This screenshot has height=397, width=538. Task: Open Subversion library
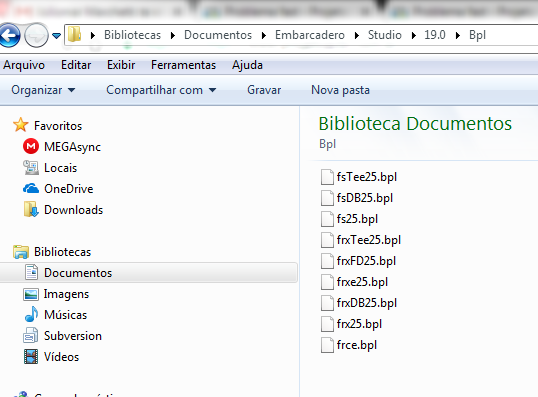(x=73, y=336)
